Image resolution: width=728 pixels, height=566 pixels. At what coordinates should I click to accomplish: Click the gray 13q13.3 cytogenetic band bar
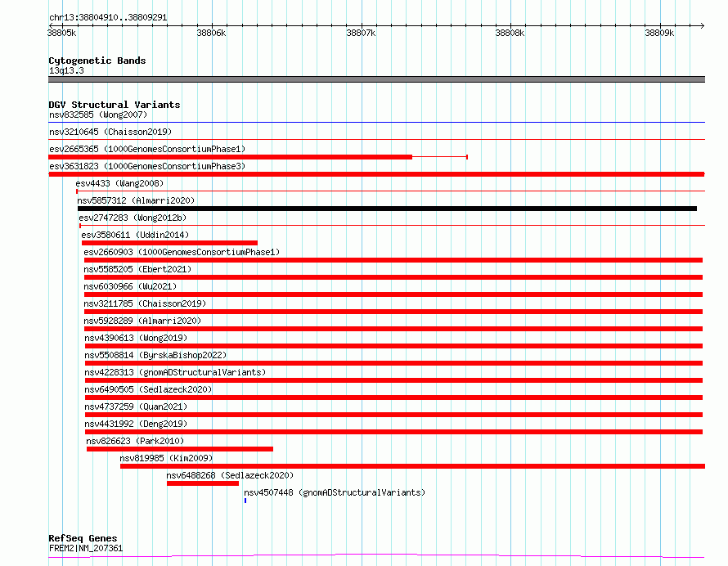(376, 79)
